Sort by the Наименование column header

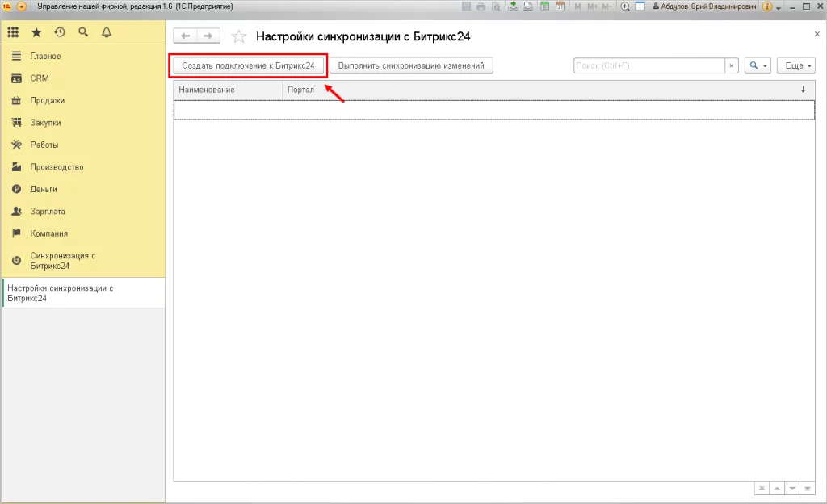click(228, 90)
